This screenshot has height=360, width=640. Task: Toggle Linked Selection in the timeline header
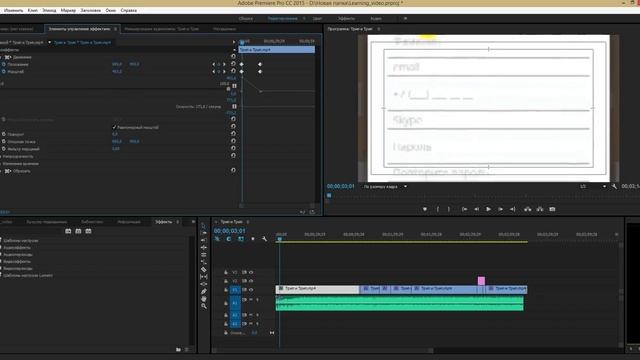pos(241,239)
